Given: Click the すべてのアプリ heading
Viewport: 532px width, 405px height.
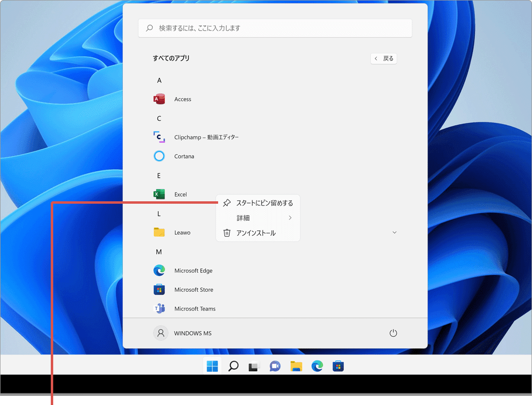Looking at the screenshot, I should click(171, 58).
